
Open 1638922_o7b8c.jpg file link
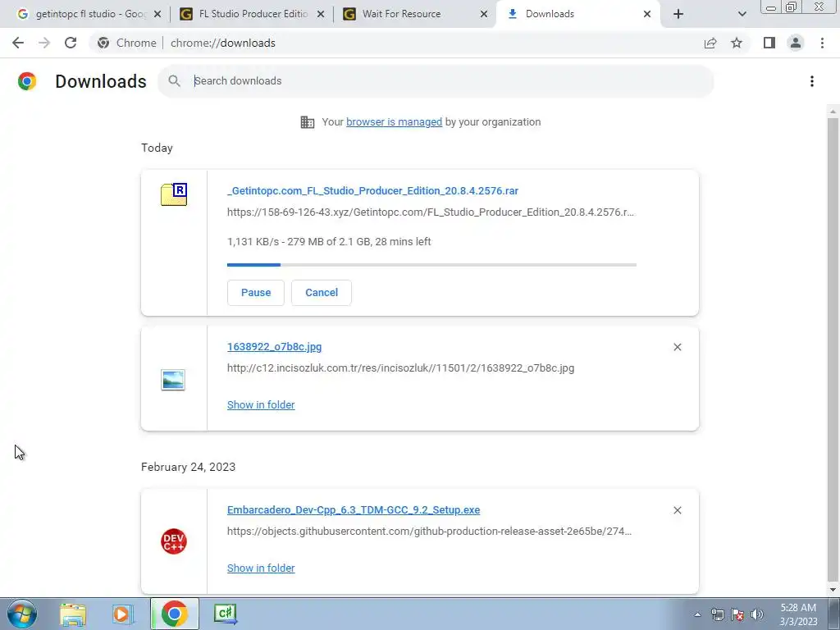(274, 347)
